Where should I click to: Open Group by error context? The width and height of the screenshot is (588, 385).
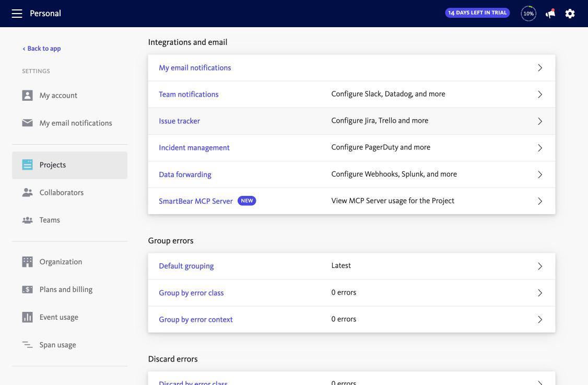tap(196, 319)
